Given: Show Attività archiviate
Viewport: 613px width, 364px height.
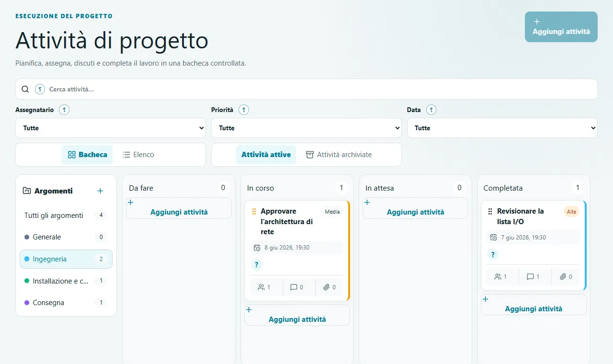Looking at the screenshot, I should 339,155.
